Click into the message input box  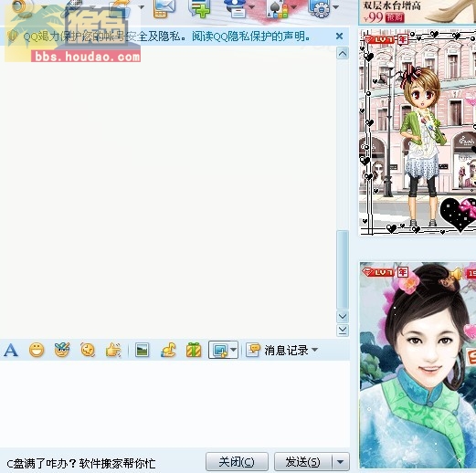175,405
